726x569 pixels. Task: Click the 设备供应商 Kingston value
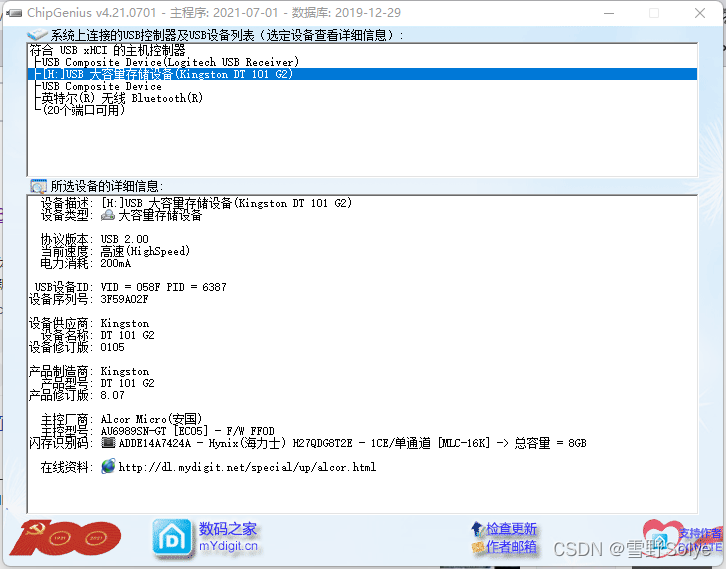125,323
